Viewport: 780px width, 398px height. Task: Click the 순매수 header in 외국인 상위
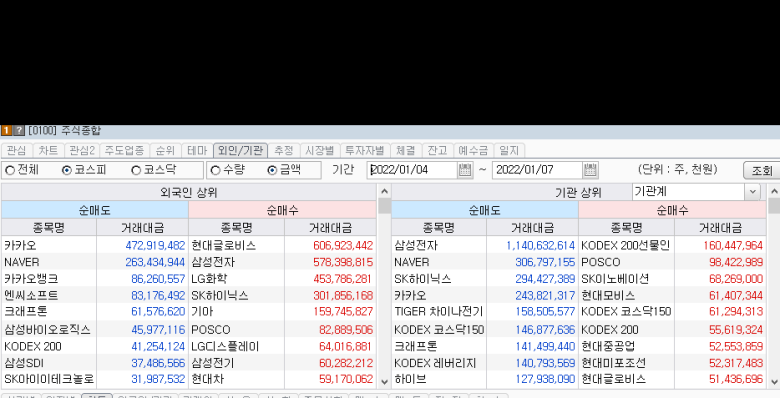[282, 210]
